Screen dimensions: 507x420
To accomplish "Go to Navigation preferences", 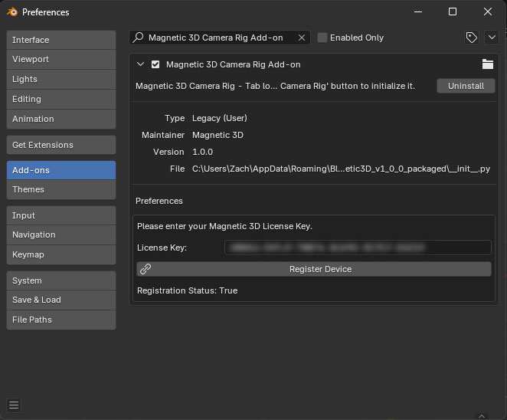I will [x=61, y=235].
